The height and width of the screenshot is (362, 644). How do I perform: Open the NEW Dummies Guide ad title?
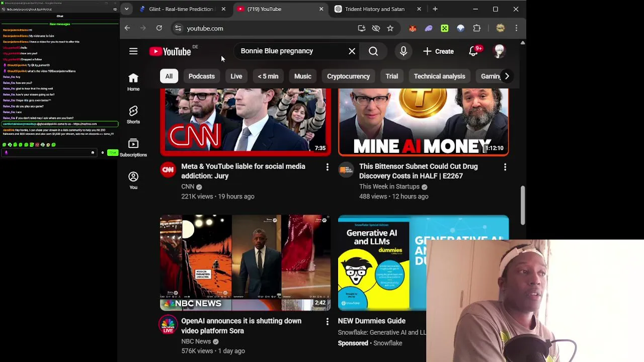coord(372,321)
